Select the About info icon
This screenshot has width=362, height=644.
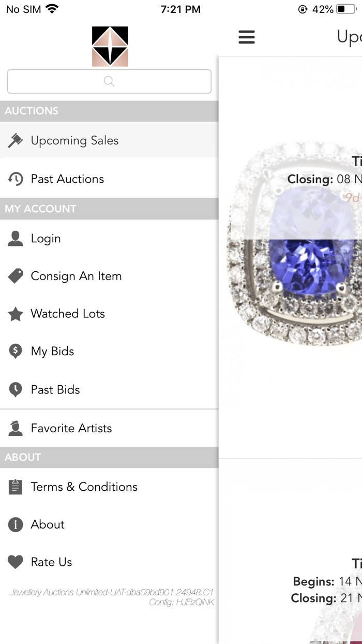pyautogui.click(x=15, y=524)
